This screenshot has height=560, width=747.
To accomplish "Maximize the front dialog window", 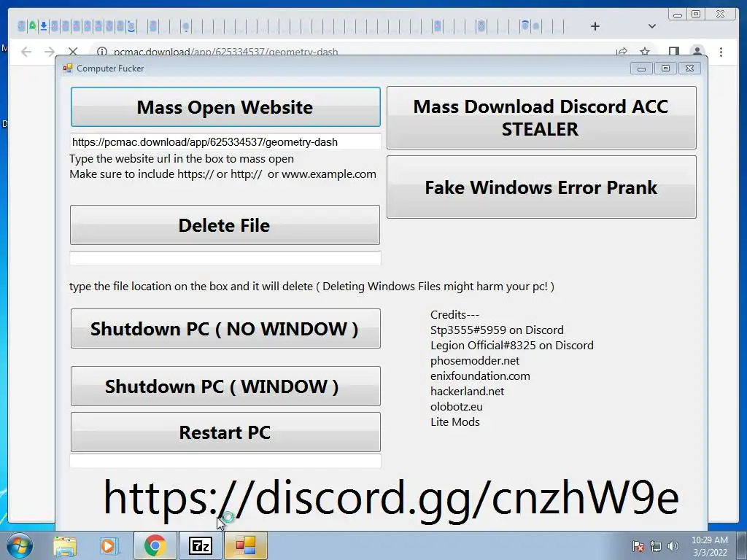I will coord(665,69).
